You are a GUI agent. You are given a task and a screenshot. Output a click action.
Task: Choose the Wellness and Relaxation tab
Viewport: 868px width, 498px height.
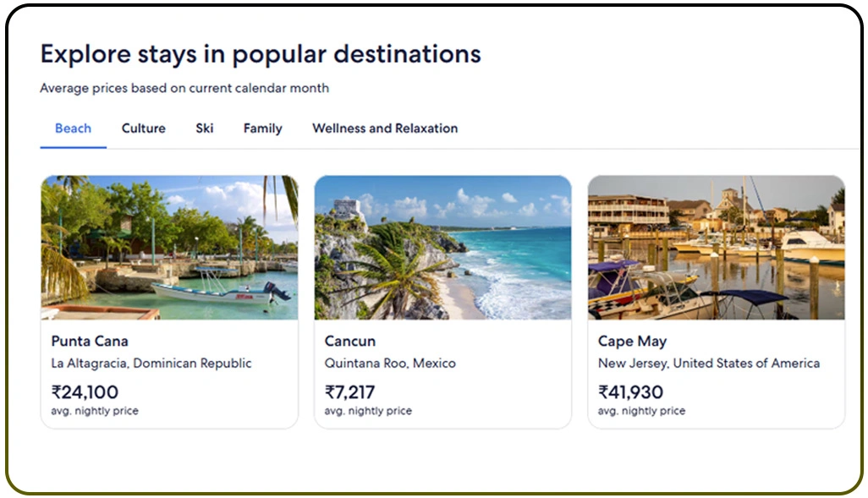point(385,129)
